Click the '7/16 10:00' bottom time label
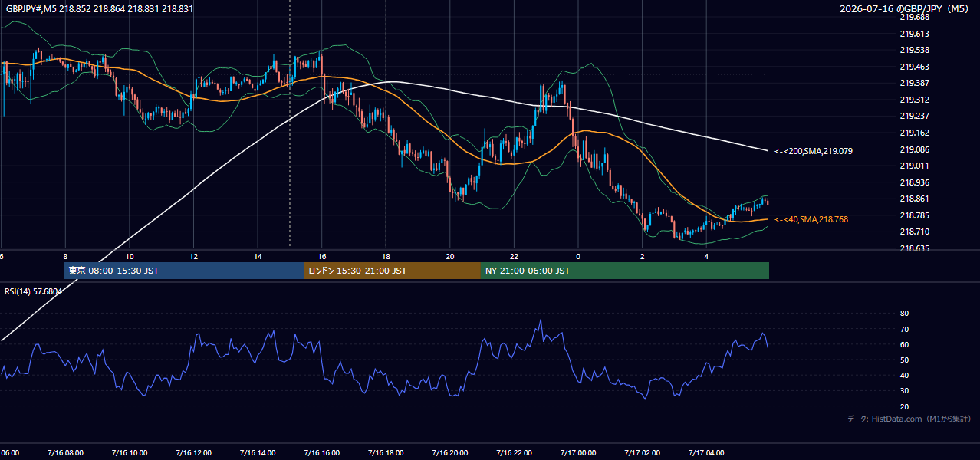980x460 pixels. tap(129, 453)
